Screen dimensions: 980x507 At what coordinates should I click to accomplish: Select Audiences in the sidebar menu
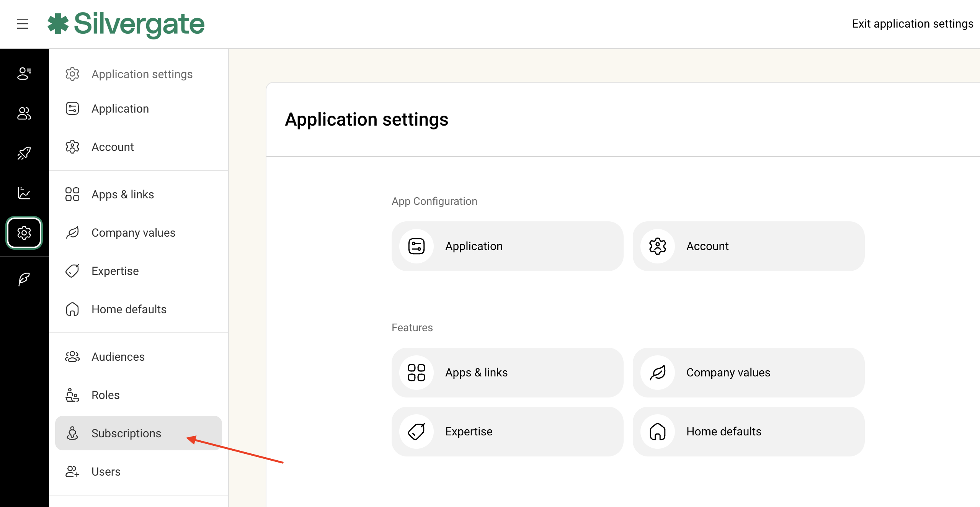118,357
